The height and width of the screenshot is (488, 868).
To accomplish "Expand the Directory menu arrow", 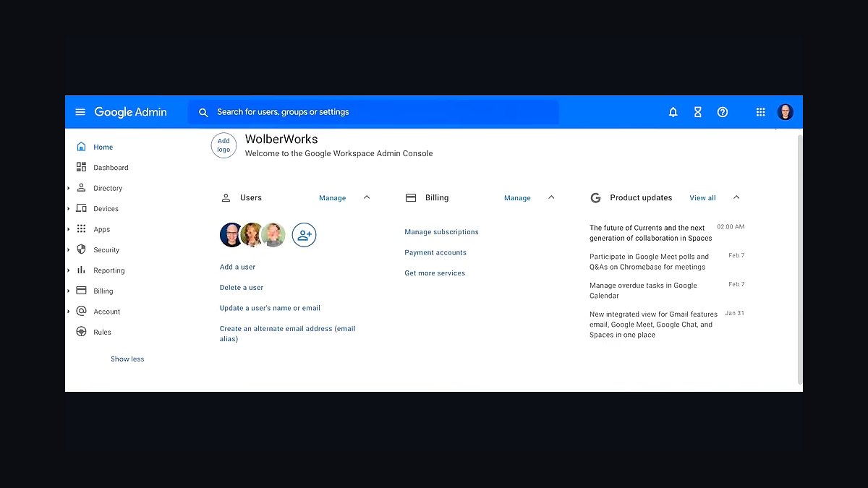I will coord(69,188).
